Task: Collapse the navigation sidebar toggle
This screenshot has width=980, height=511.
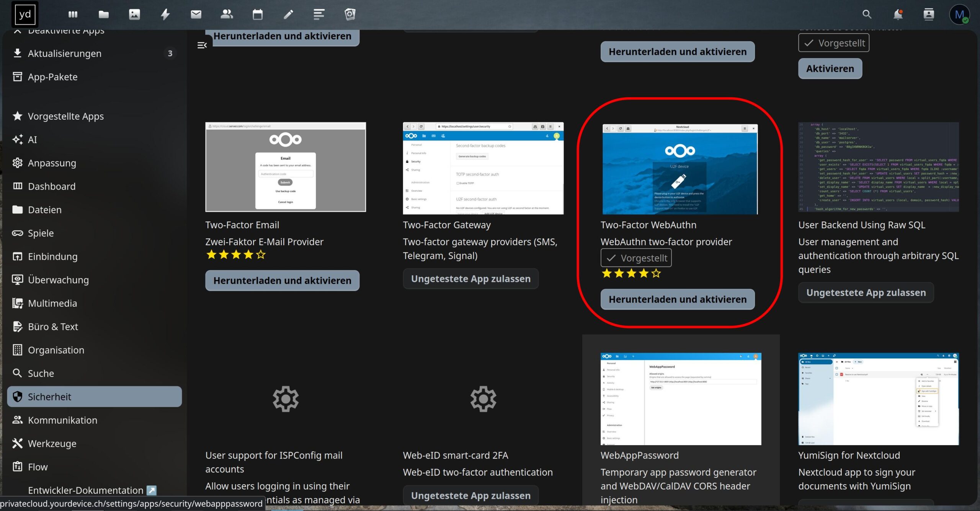Action: [202, 46]
